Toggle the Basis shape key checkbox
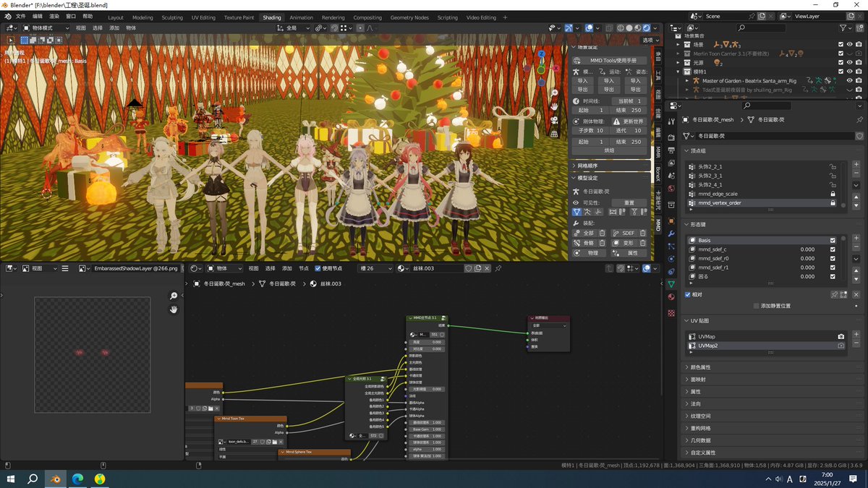 point(833,240)
